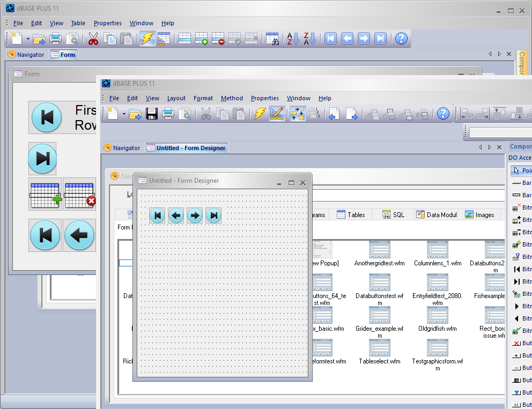
Task: Click the bottom Previous arrow button in the Form
Action: point(79,235)
